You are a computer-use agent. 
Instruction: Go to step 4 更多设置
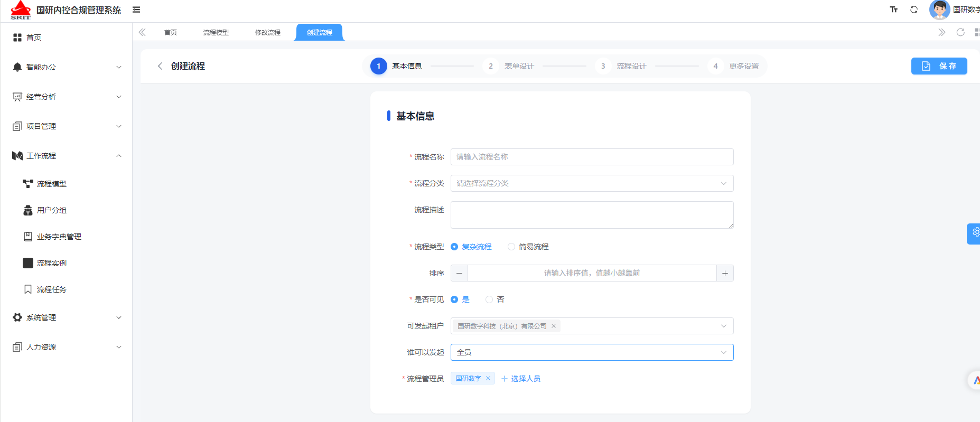pos(734,66)
